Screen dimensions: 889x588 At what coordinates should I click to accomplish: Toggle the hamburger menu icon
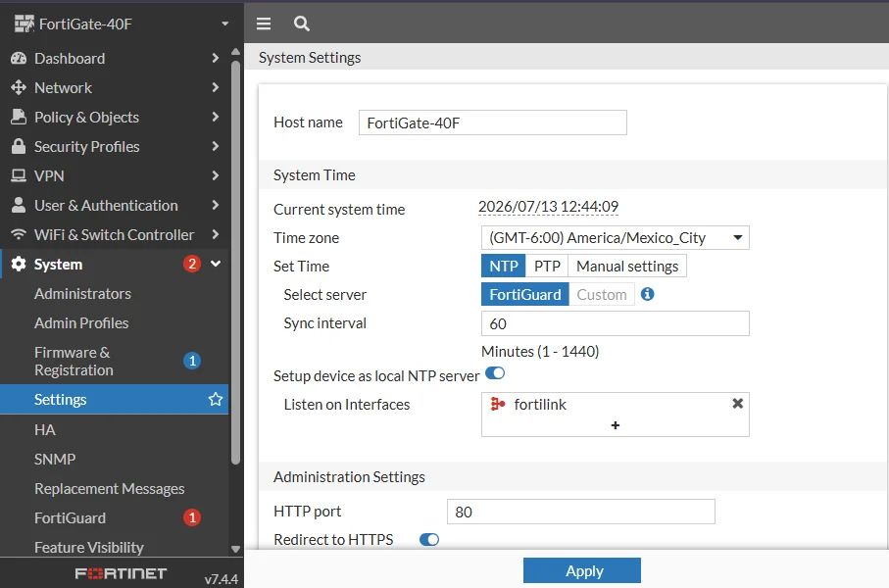click(x=263, y=24)
